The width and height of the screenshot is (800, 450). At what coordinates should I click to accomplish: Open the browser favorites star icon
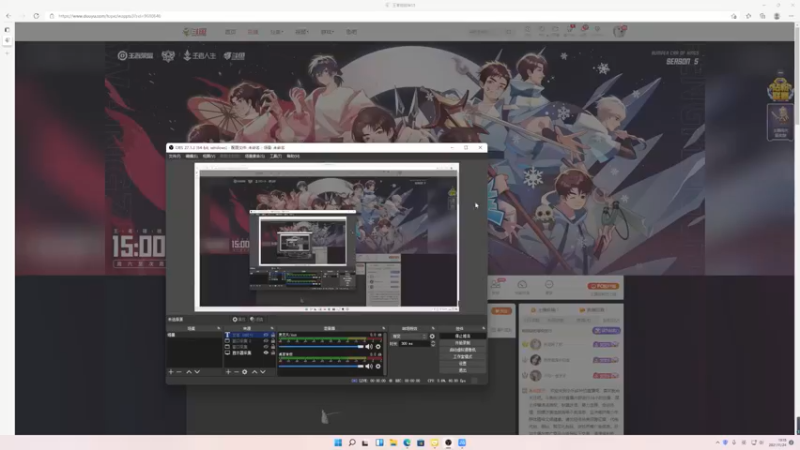click(748, 16)
